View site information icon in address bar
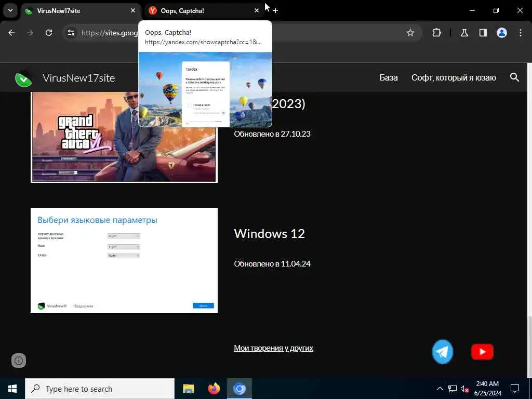This screenshot has width=532, height=399. (x=71, y=33)
